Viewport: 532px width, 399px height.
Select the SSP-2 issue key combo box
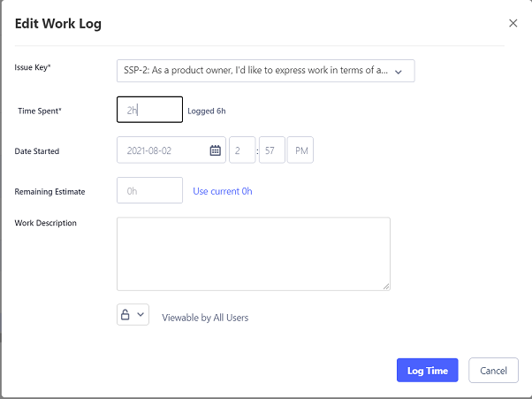tap(256, 72)
